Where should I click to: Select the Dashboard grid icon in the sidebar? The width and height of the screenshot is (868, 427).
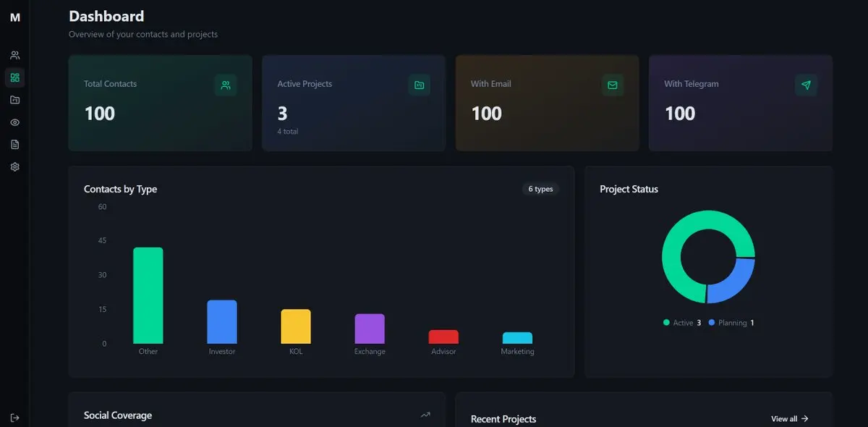click(x=15, y=77)
